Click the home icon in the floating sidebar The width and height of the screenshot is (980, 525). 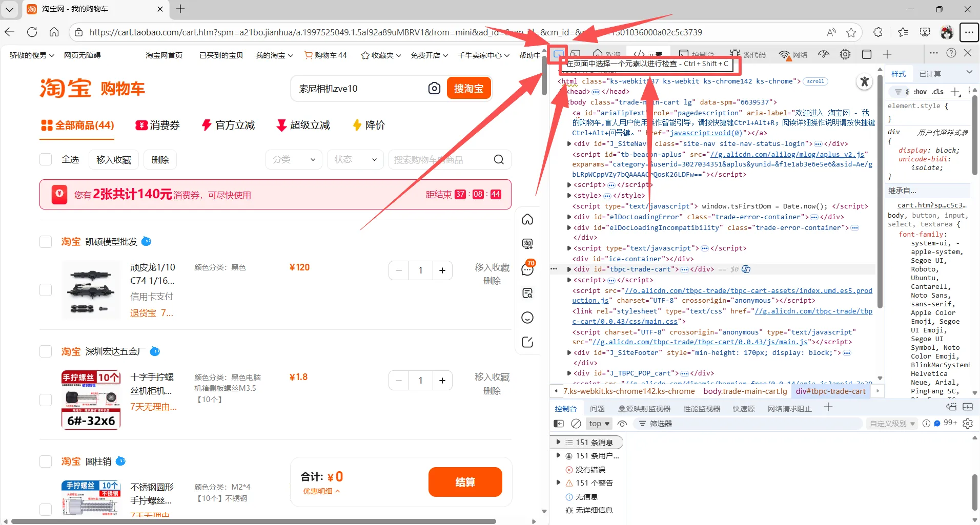(x=527, y=219)
